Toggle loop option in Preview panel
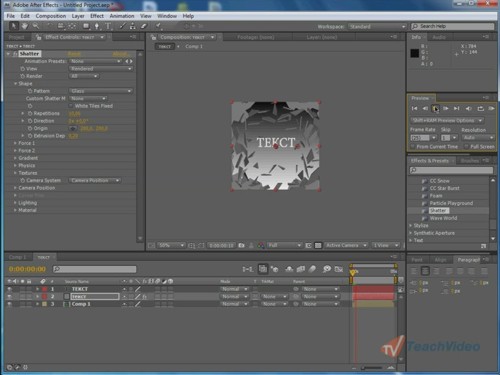Screen dimensions: 500x375 click(480, 108)
